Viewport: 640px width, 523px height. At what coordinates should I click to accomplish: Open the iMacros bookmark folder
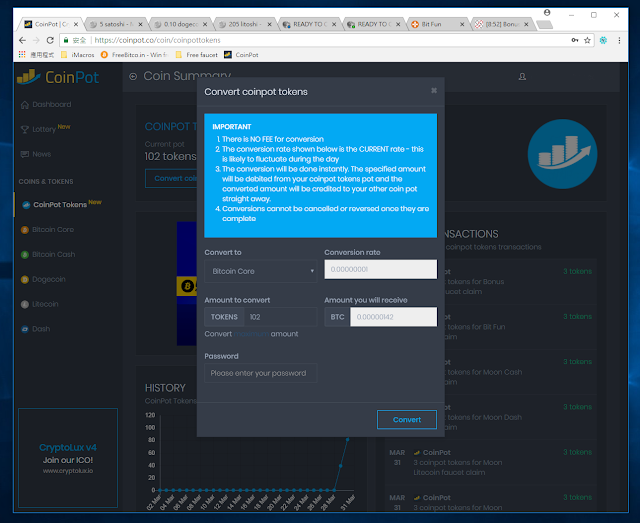(78, 55)
